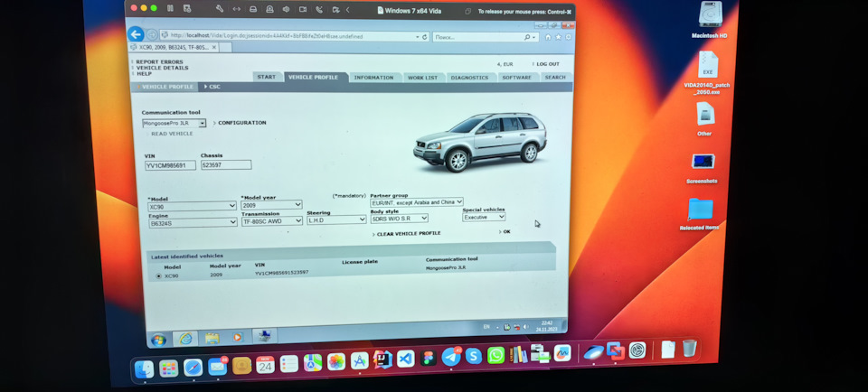The height and width of the screenshot is (392, 868).
Task: Open Internet Explorer in Windows taskbar
Action: click(185, 339)
